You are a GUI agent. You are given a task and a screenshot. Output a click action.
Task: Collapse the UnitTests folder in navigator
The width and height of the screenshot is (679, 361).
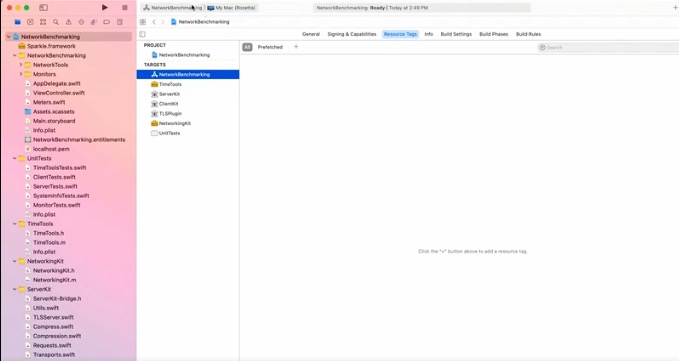tap(14, 158)
